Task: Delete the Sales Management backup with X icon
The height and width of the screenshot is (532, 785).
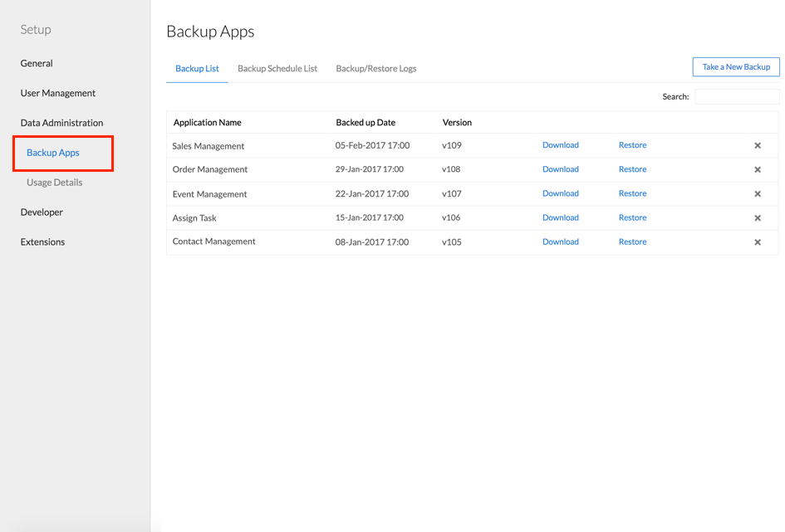Action: 757,145
